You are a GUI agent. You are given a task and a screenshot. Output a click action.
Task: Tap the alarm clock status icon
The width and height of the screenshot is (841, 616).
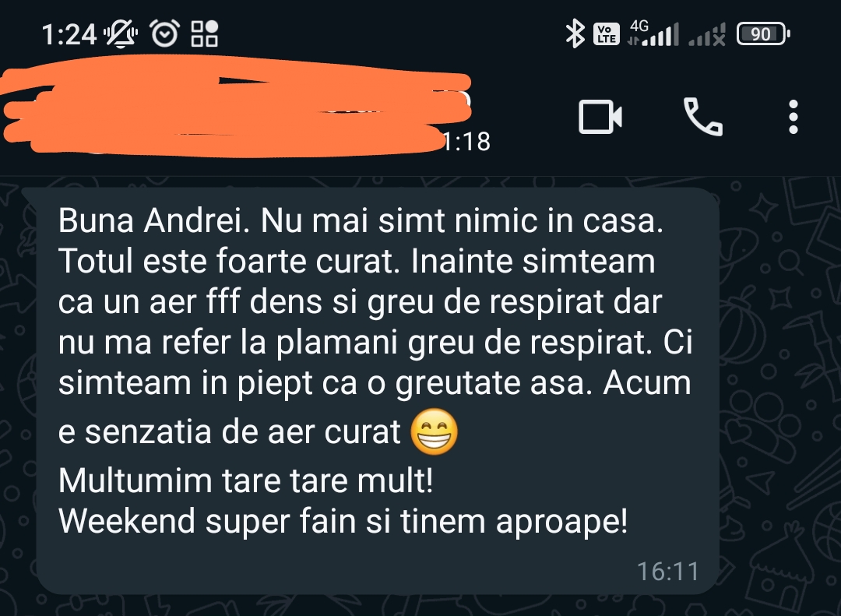click(164, 33)
